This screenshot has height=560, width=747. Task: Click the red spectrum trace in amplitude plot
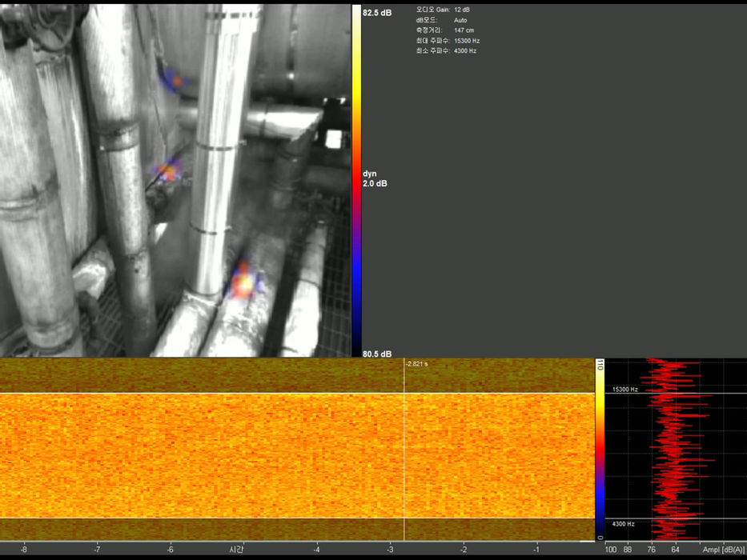click(673, 450)
